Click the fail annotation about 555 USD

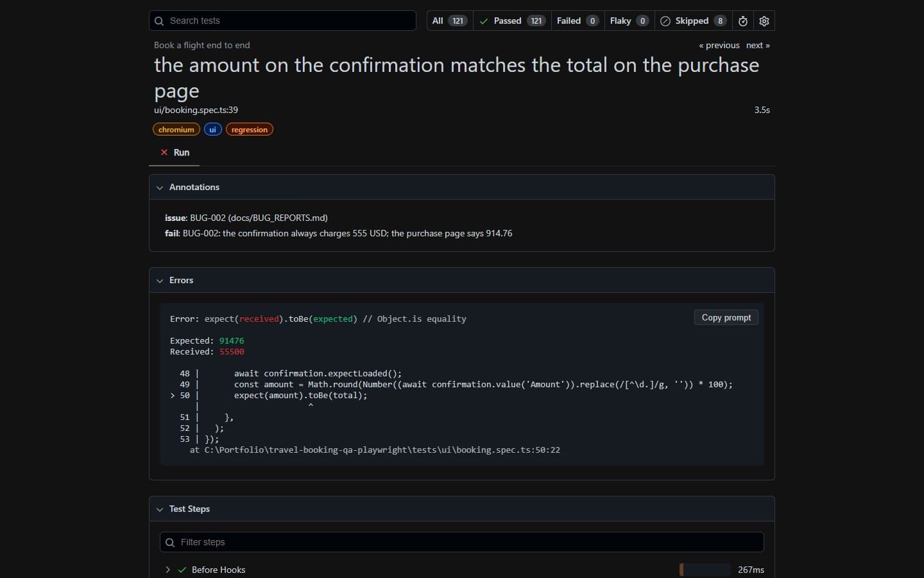(339, 234)
